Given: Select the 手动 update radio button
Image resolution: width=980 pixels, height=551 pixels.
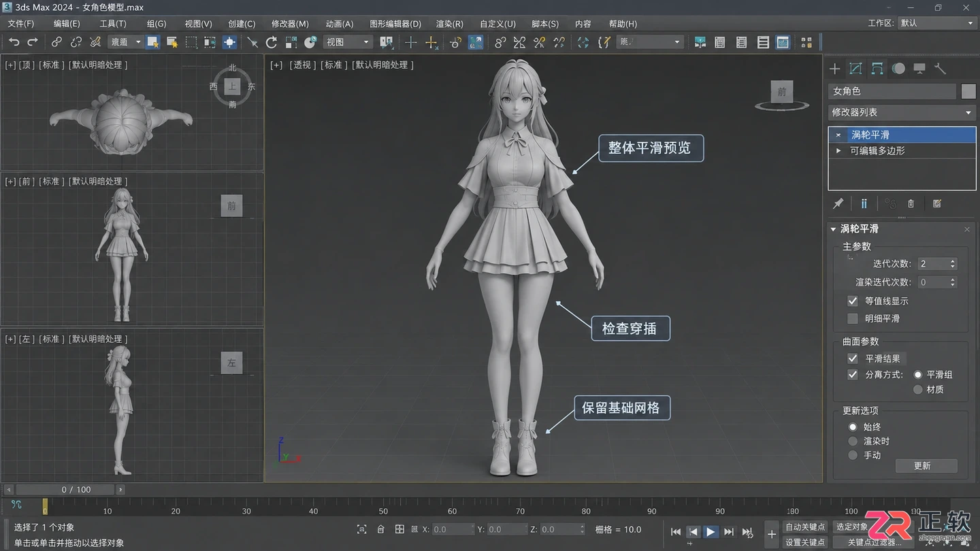Looking at the screenshot, I should (853, 455).
